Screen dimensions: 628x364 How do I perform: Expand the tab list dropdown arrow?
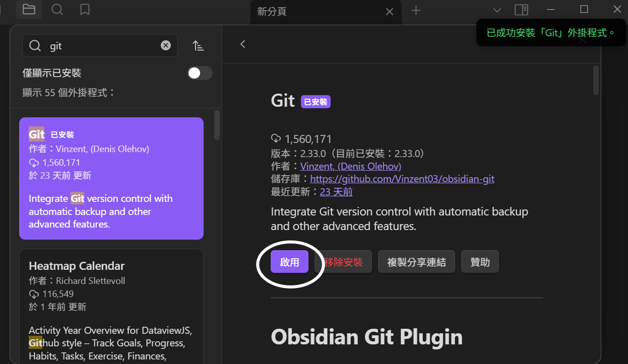497,10
